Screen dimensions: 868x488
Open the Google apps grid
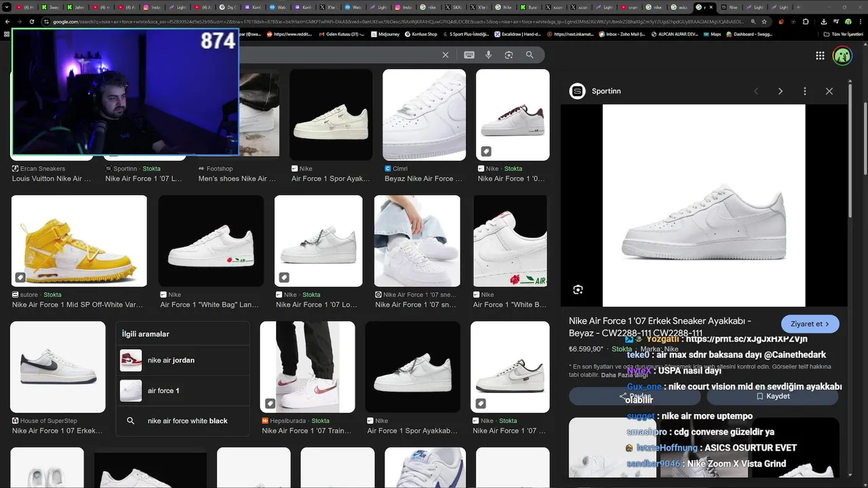[820, 56]
